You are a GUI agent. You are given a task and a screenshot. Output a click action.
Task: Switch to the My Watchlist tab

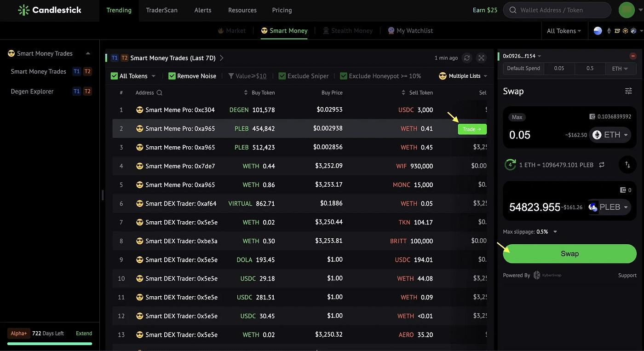pos(410,30)
